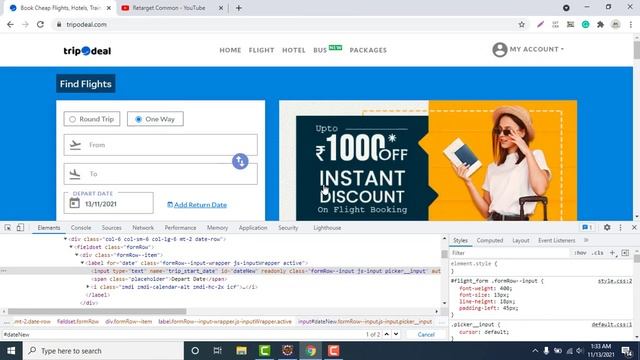The height and width of the screenshot is (360, 640).
Task: Expand the i zmdi-calendar-alt node
Action: 88,287
